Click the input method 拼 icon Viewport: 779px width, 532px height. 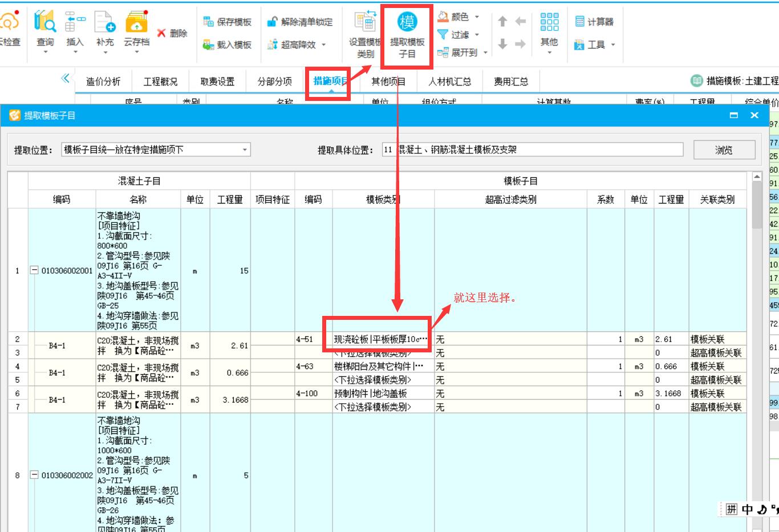pos(732,509)
